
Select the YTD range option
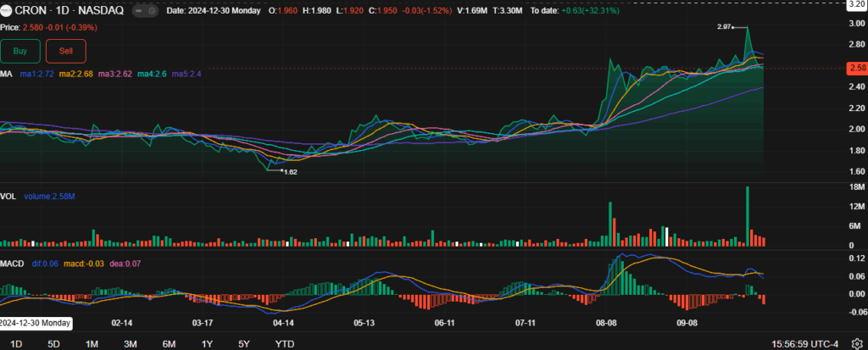[285, 344]
